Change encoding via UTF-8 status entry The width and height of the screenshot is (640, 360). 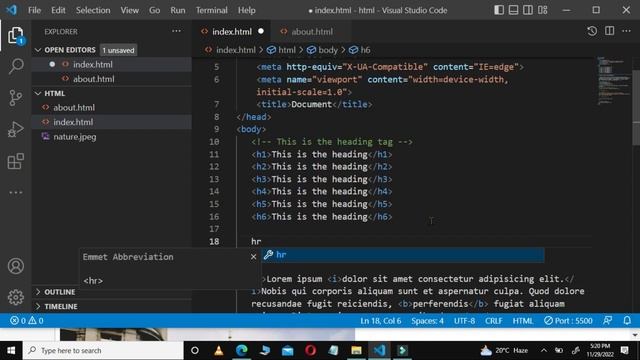(464, 321)
